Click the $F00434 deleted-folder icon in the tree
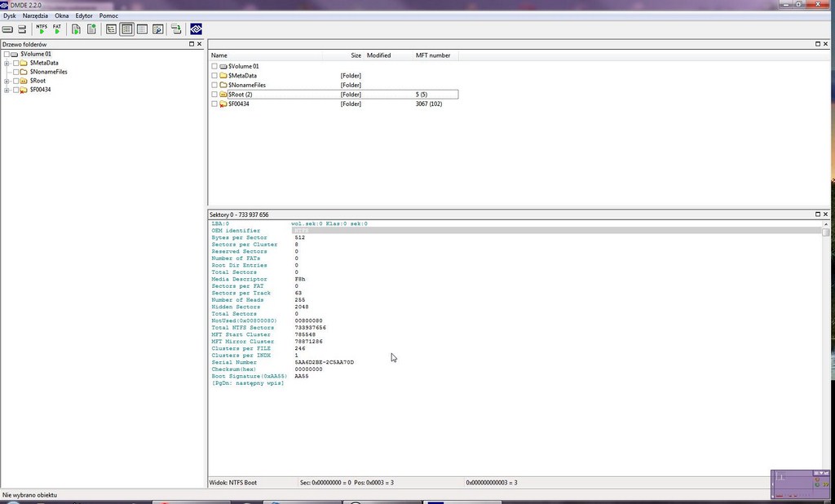The width and height of the screenshot is (835, 504). point(24,90)
